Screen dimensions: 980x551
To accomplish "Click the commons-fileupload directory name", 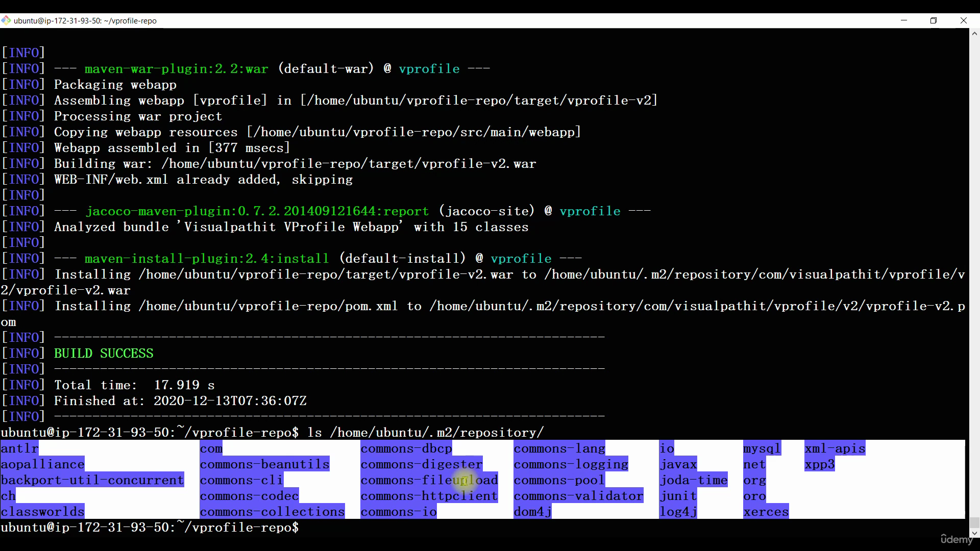I will (429, 480).
